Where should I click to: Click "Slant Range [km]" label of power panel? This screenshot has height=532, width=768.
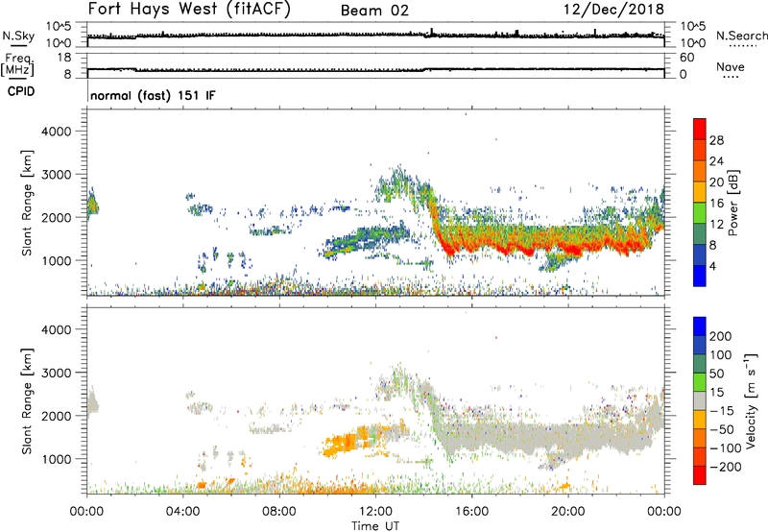[x=27, y=203]
